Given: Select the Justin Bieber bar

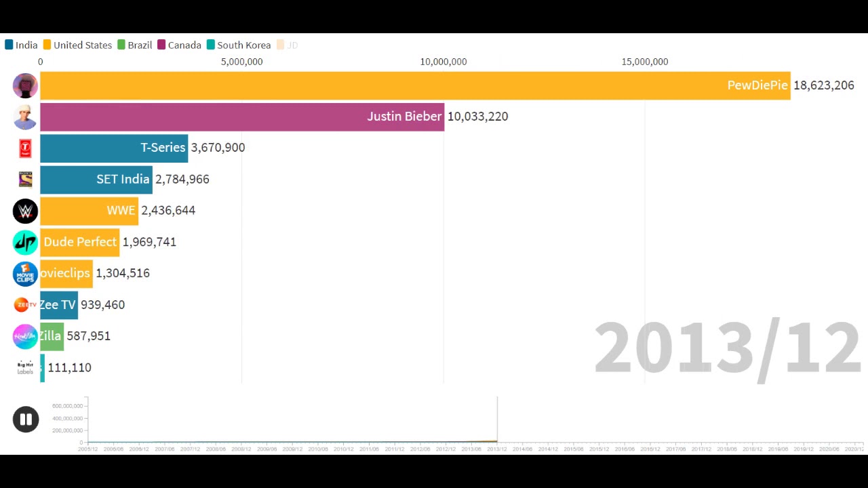Looking at the screenshot, I should pos(242,117).
